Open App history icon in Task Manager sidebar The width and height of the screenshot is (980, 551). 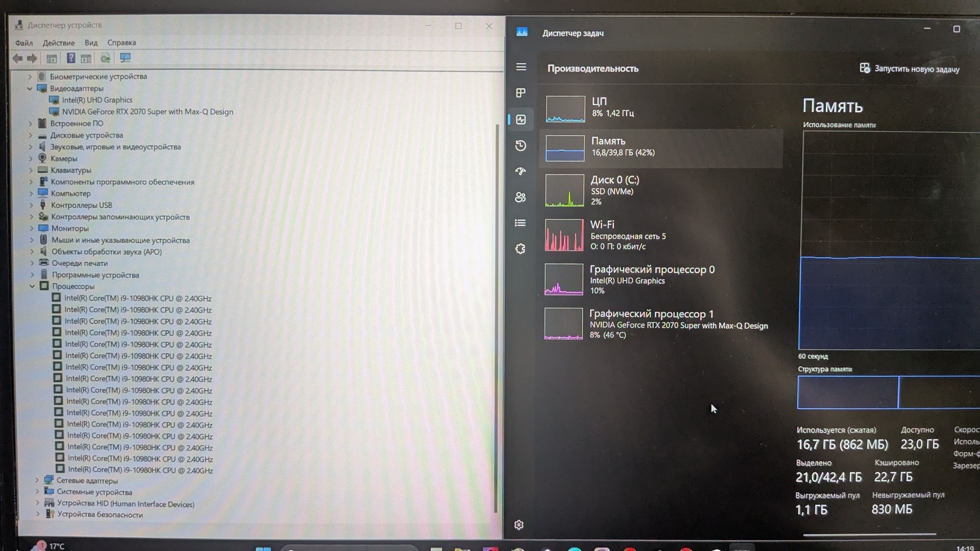tap(521, 146)
